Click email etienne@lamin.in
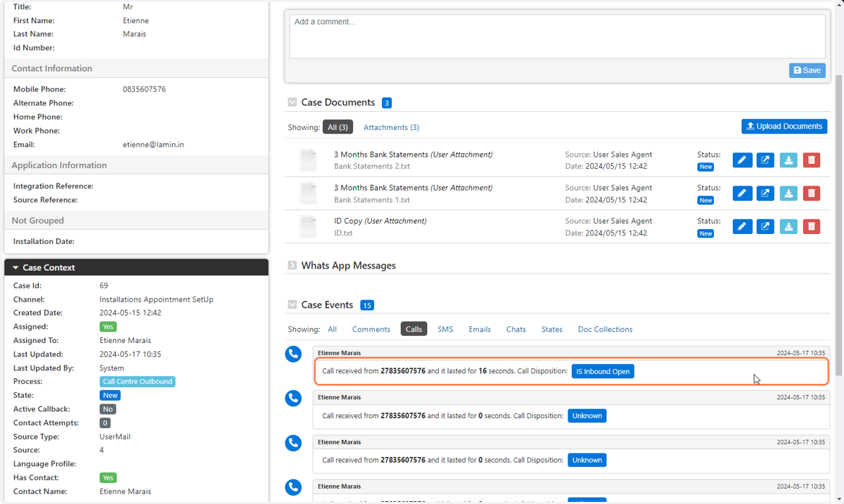844x504 pixels. (153, 145)
